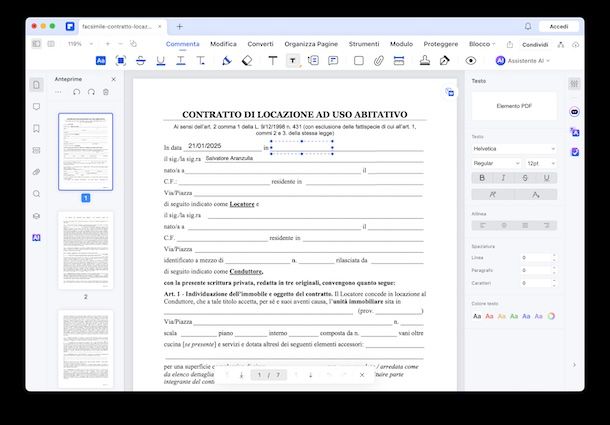Open the Helvetica font dropdown

514,149
